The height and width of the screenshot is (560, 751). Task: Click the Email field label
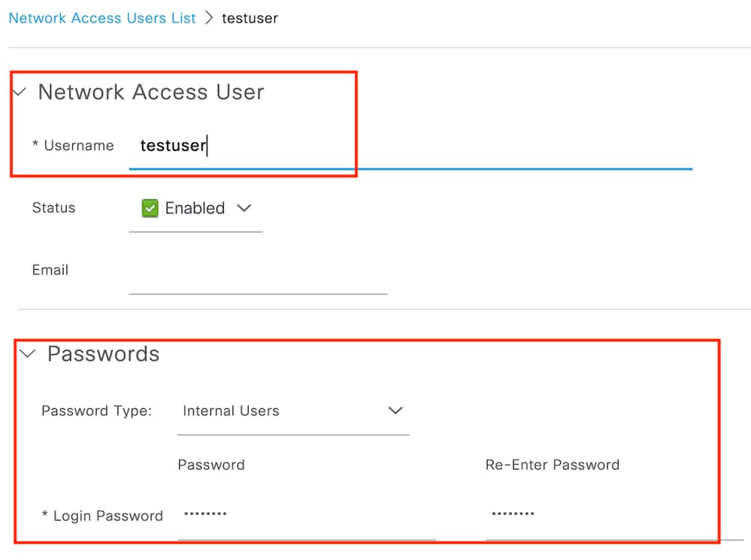click(50, 270)
